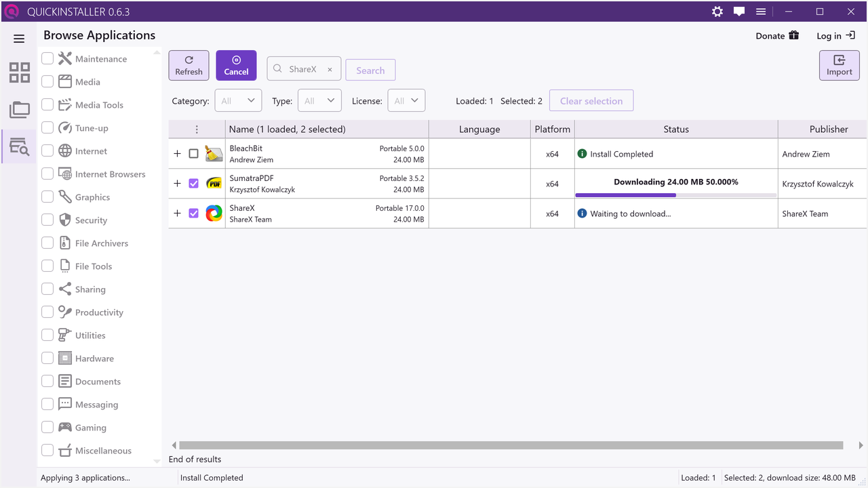Uncheck the ShareX row checkbox
The height and width of the screenshot is (488, 868).
(193, 213)
